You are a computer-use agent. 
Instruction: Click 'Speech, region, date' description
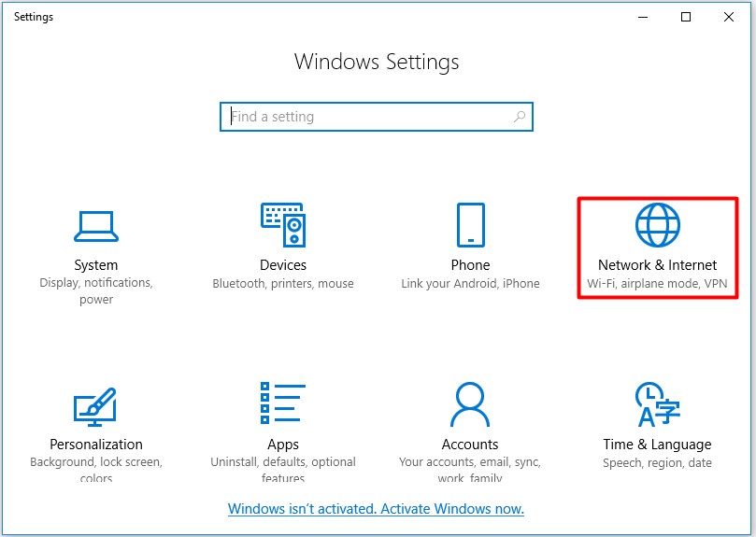click(x=657, y=463)
